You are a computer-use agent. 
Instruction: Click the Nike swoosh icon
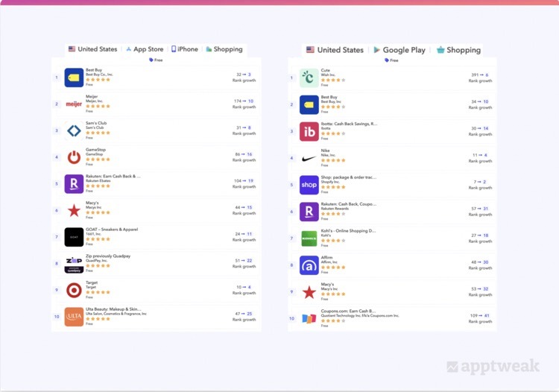(309, 158)
